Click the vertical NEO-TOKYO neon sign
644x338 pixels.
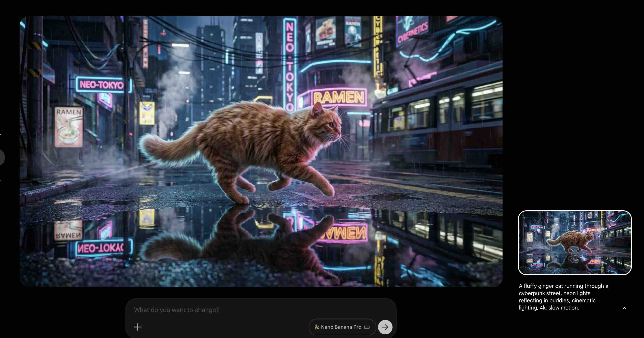[x=289, y=65]
